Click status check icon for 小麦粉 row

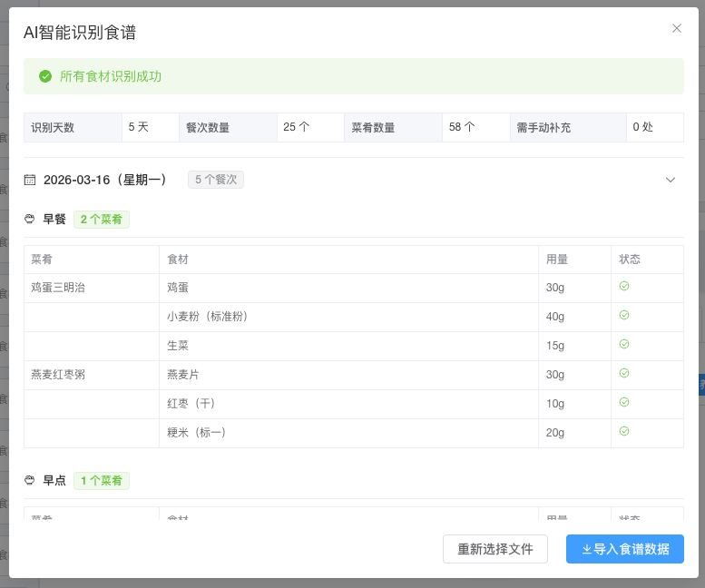[624, 316]
